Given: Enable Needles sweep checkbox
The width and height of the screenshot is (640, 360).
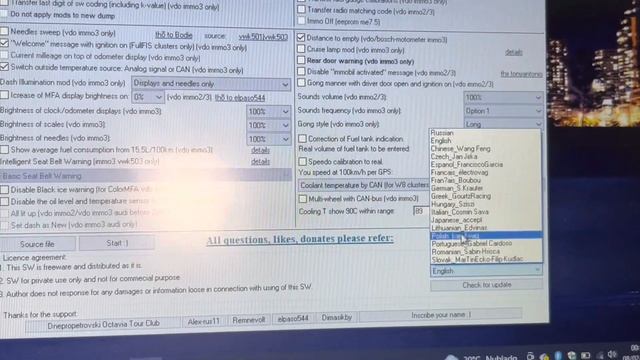Looking at the screenshot, I should 4,31.
